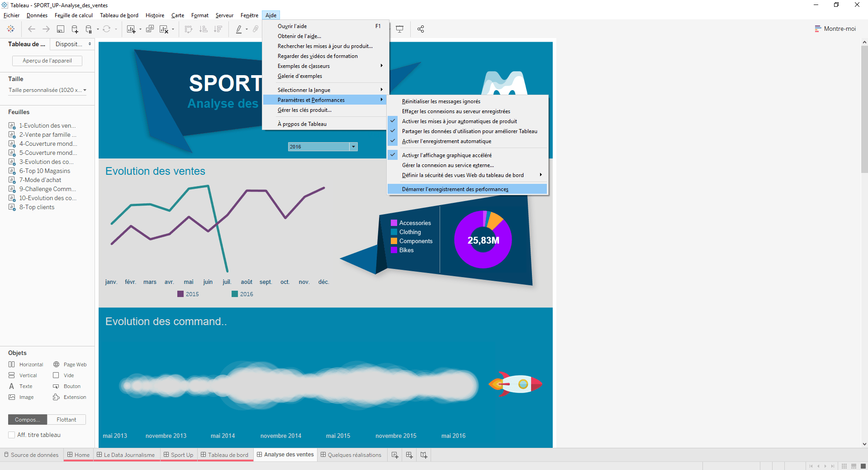
Task: Select the Page Web object
Action: tap(70, 364)
